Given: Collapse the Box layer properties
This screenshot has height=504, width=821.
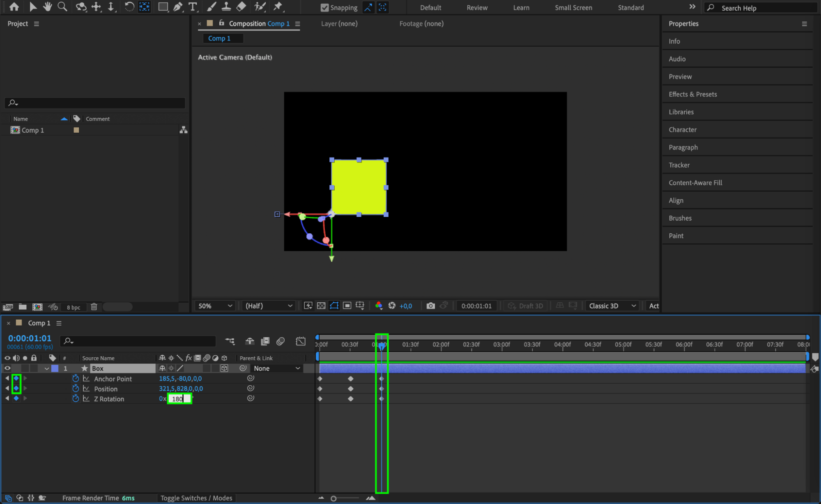Looking at the screenshot, I should tap(47, 368).
